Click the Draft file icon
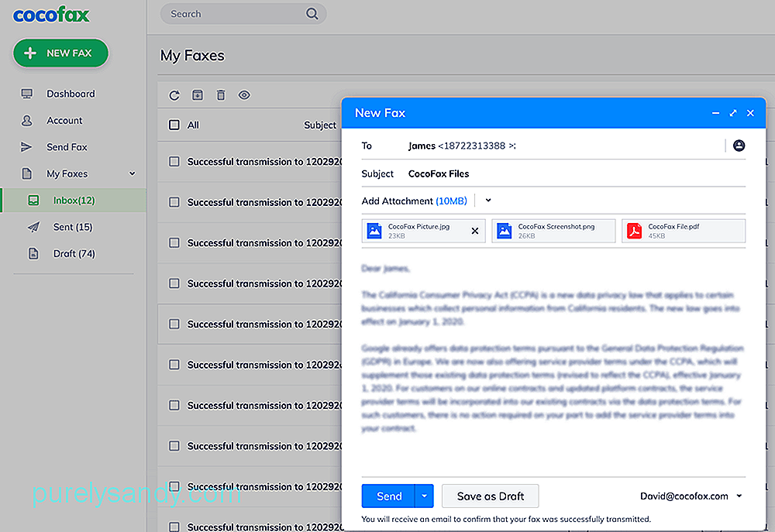The image size is (775, 532). (33, 253)
